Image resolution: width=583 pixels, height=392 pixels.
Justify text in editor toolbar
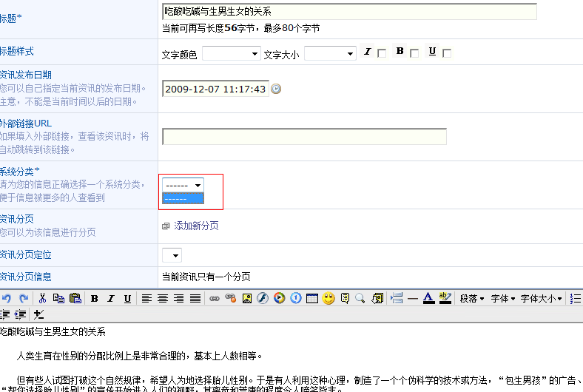(x=195, y=298)
